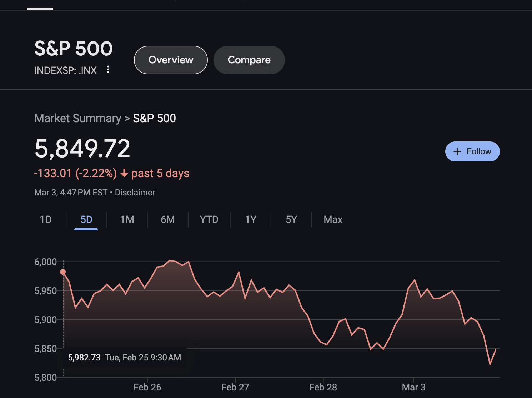Open the Compare view

pos(249,60)
